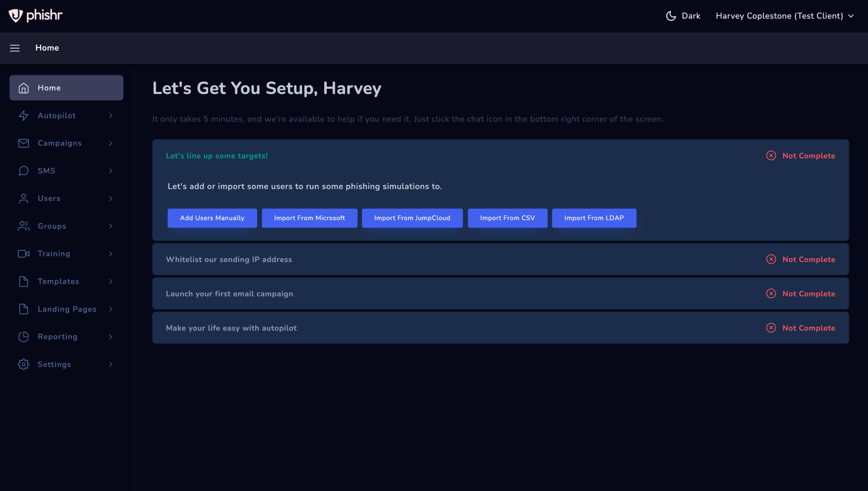Click the Reporting pie chart icon
868x491 pixels.
pyautogui.click(x=23, y=337)
